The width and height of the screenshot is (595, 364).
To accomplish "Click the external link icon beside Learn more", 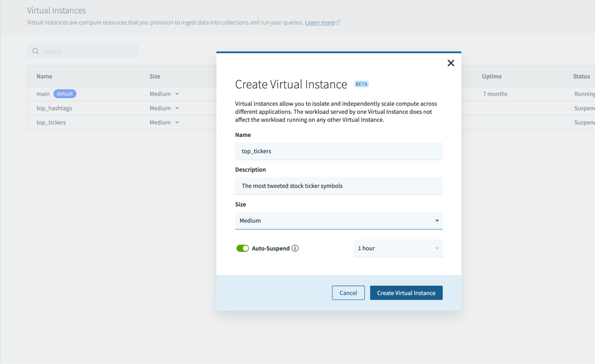I will click(338, 22).
